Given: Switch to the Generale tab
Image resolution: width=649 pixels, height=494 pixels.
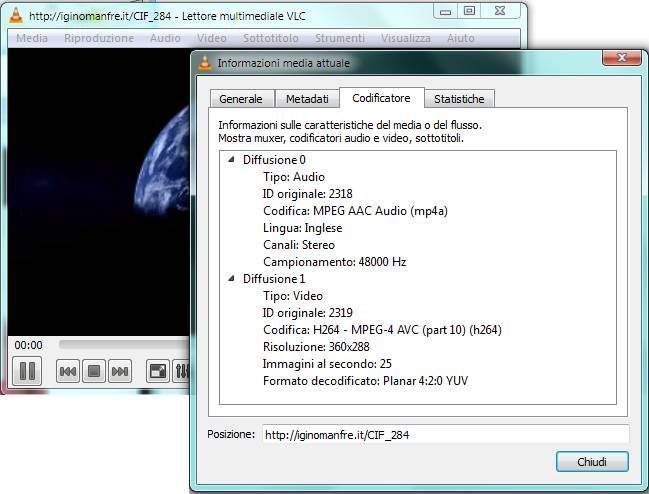Looking at the screenshot, I should click(x=241, y=99).
